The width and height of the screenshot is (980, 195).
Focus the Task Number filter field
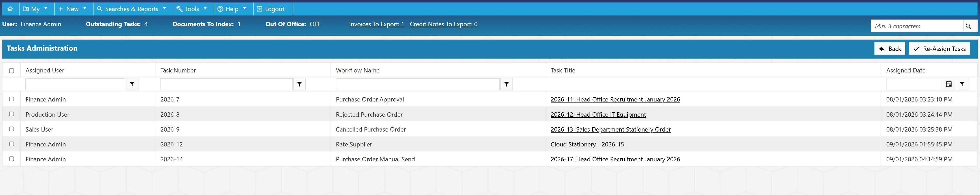pos(226,84)
